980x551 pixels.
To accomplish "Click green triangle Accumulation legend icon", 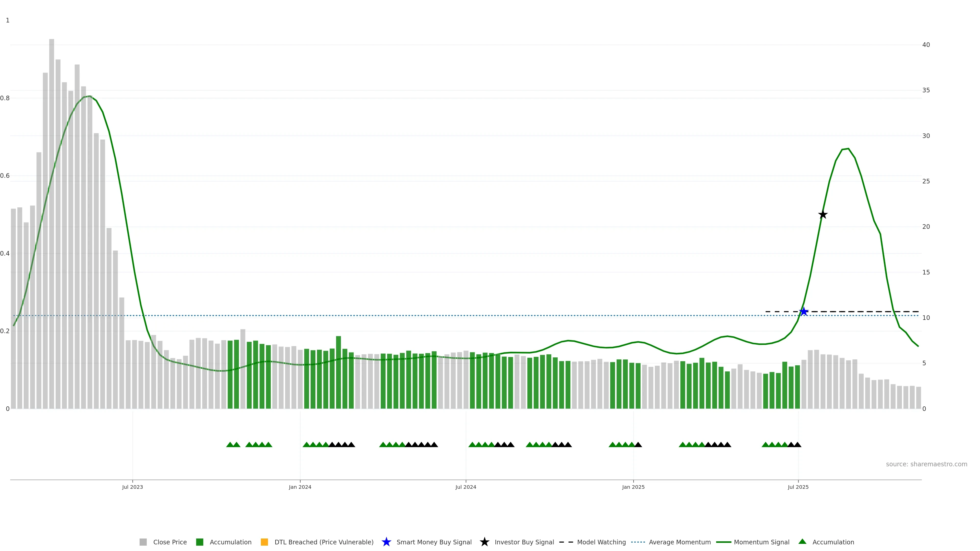I will [x=802, y=542].
